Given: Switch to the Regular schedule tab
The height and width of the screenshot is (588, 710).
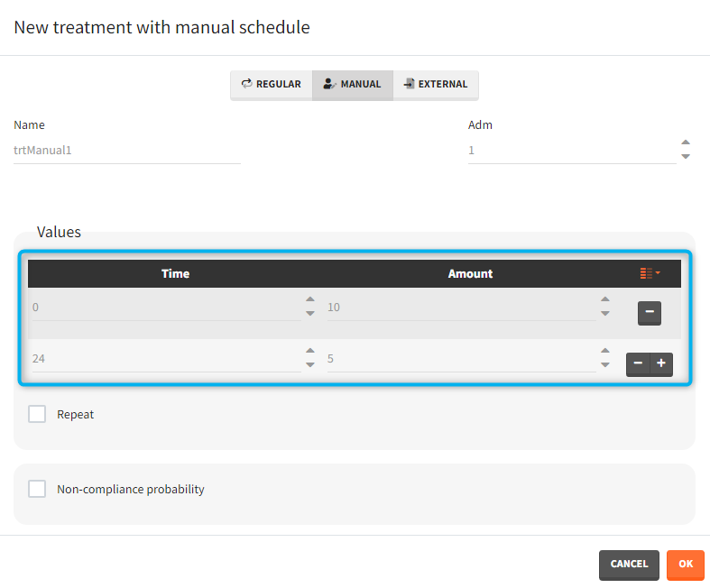Looking at the screenshot, I should click(x=271, y=85).
